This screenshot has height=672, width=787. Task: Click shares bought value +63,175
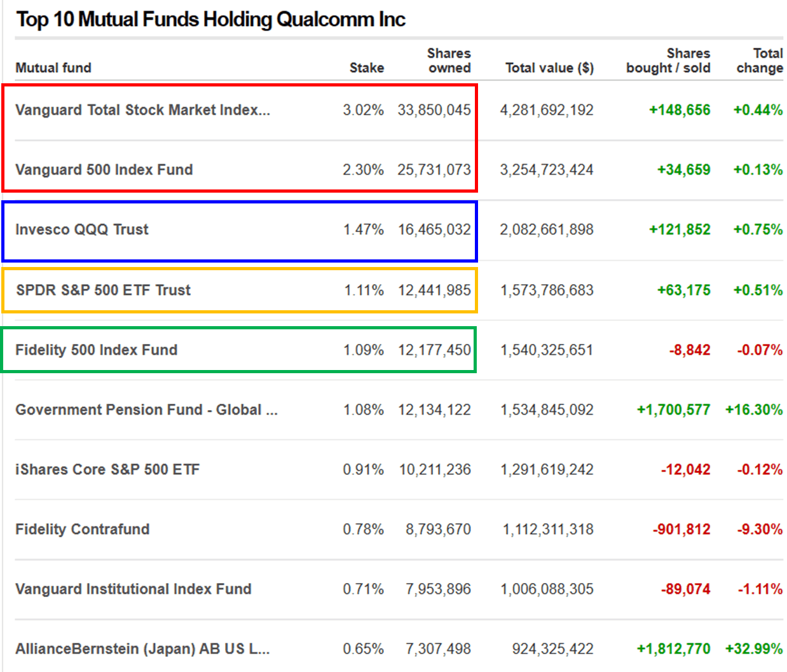684,290
